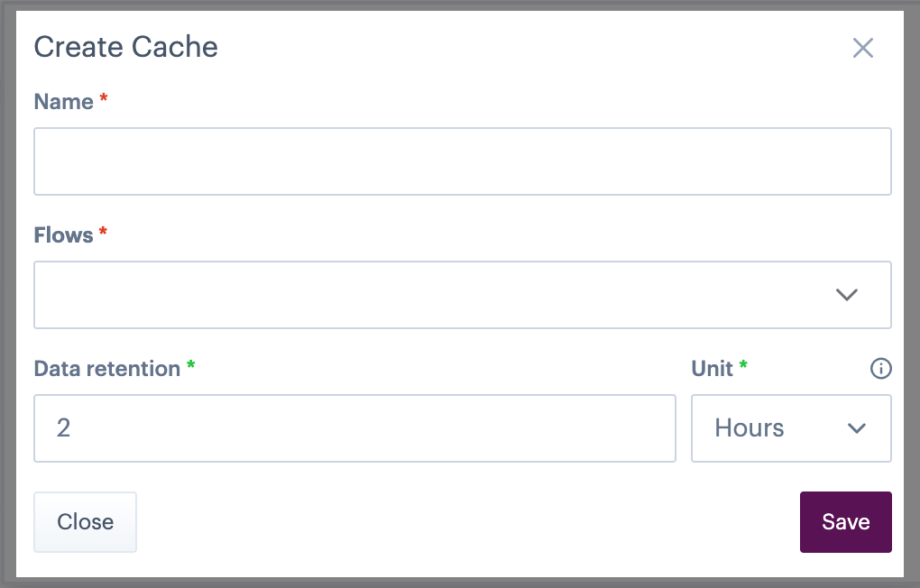Click the Create Cache dialog title
Image resolution: width=920 pixels, height=588 pixels.
(125, 47)
